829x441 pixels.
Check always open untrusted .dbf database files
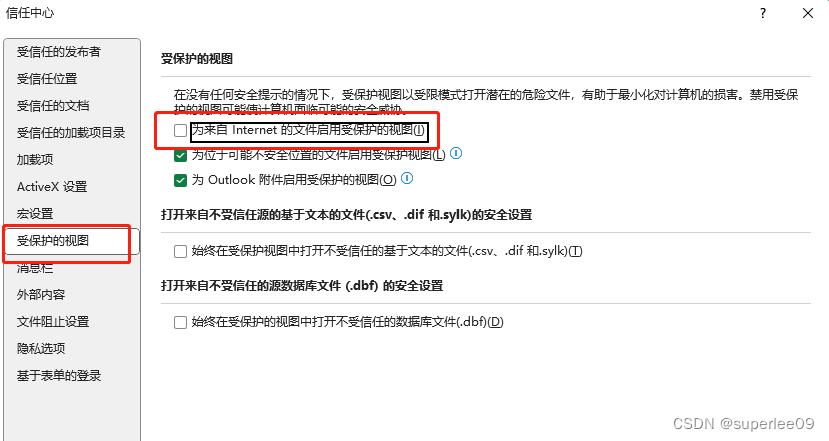point(180,322)
